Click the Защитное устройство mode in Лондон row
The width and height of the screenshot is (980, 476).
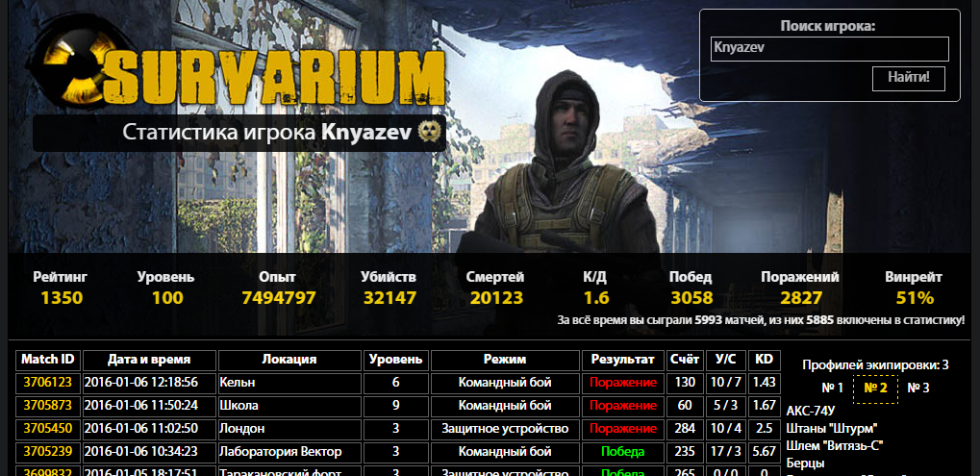coord(505,429)
